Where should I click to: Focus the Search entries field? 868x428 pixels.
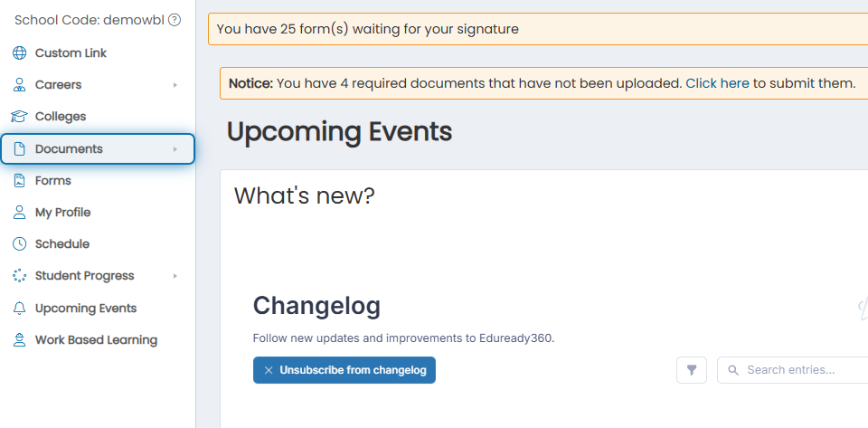[795, 370]
